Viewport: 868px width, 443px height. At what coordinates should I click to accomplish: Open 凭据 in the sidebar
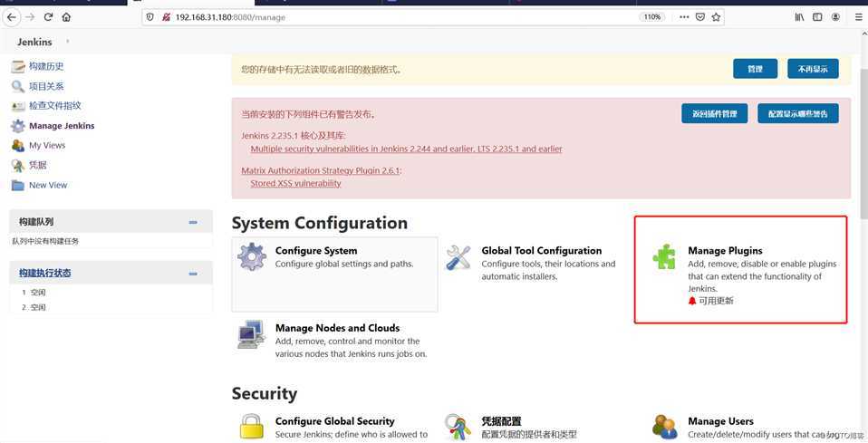tap(38, 165)
